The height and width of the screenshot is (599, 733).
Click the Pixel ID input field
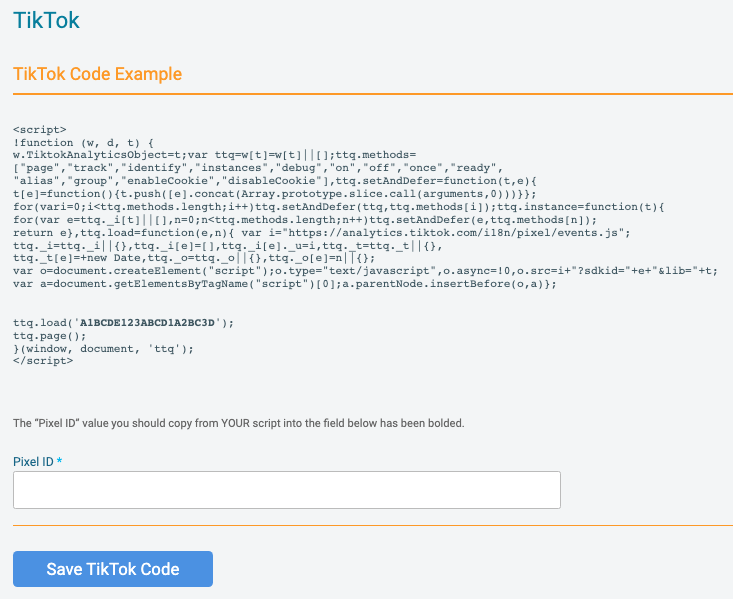[287, 490]
